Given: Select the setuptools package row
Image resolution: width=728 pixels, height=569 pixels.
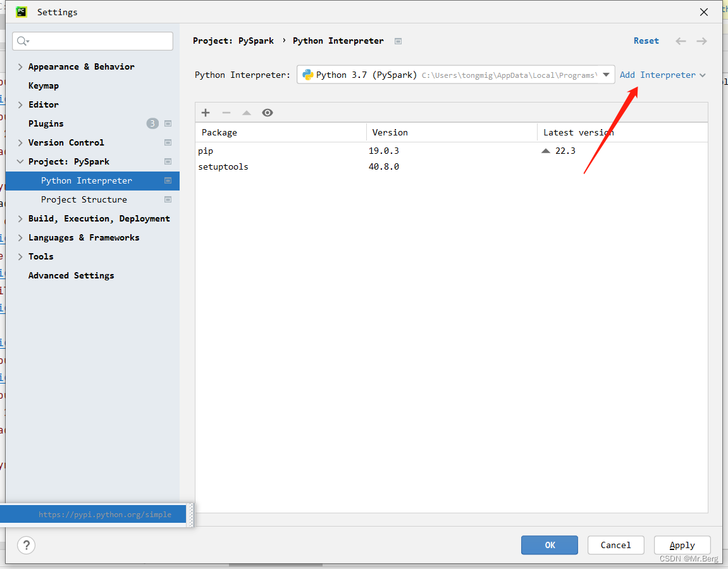Looking at the screenshot, I should click(x=452, y=166).
